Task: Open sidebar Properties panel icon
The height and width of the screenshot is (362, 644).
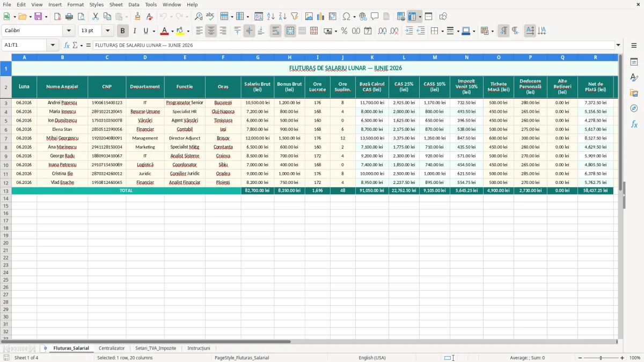Action: tap(634, 62)
